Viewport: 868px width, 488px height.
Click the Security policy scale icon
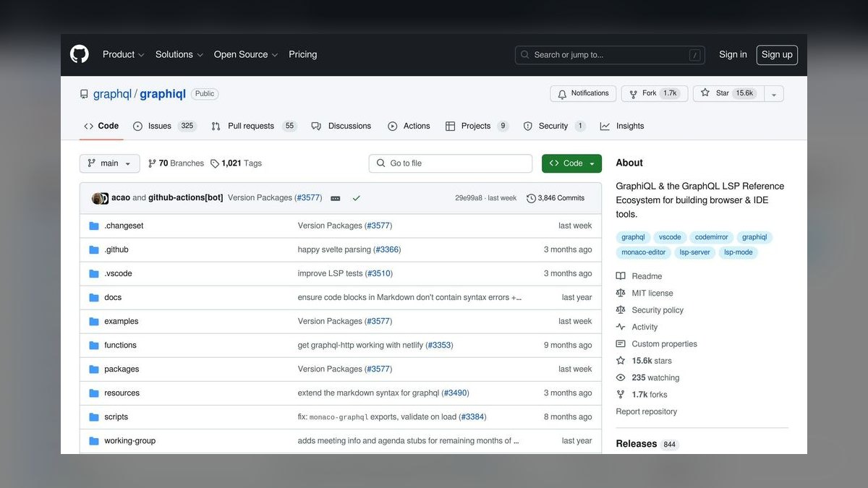[x=621, y=309]
